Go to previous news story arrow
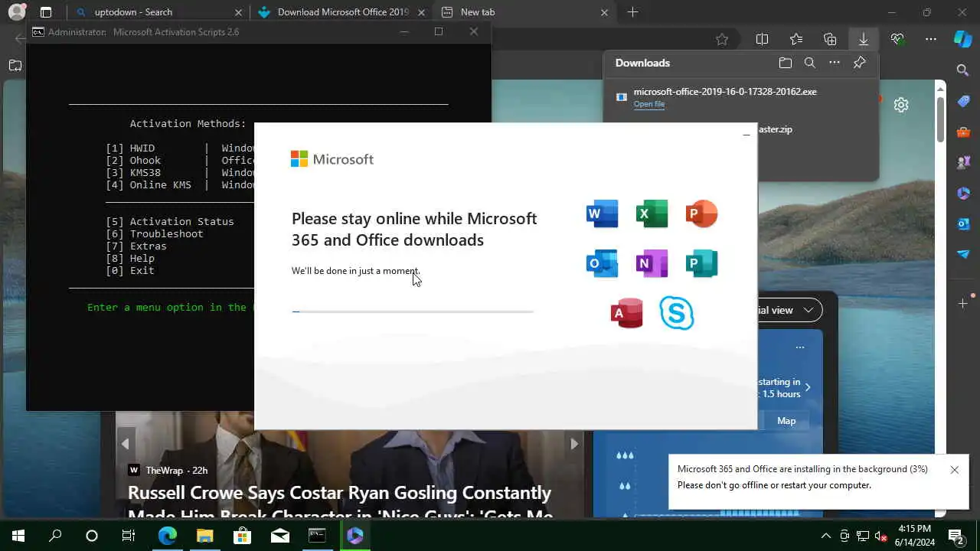980x551 pixels. [x=126, y=443]
